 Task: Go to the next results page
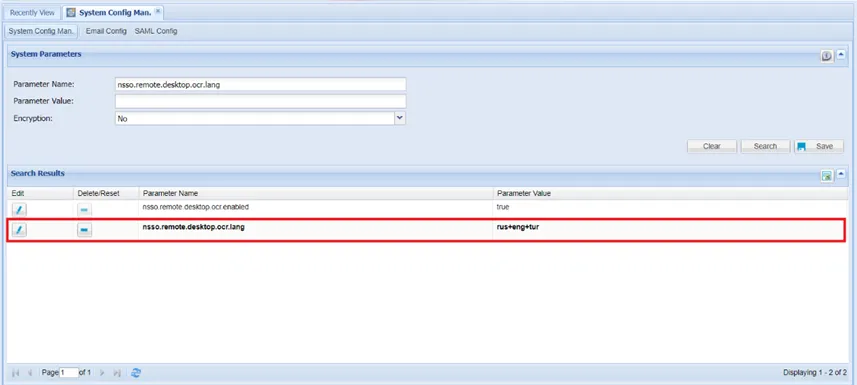(x=102, y=372)
